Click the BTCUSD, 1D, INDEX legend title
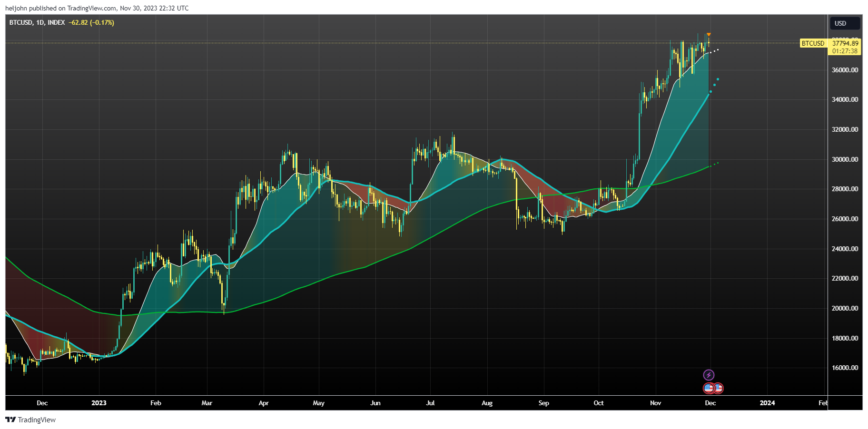Image resolution: width=868 pixels, height=429 pixels. [37, 22]
